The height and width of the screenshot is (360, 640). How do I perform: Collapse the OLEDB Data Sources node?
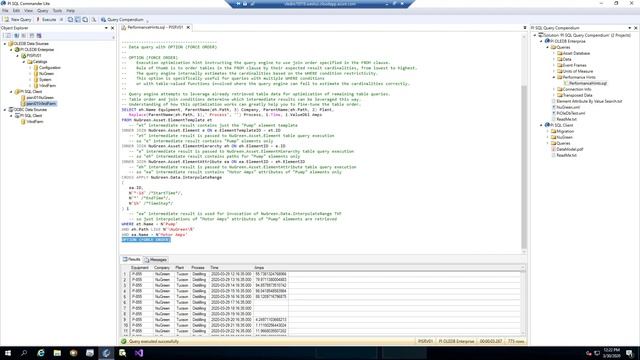click(5, 44)
